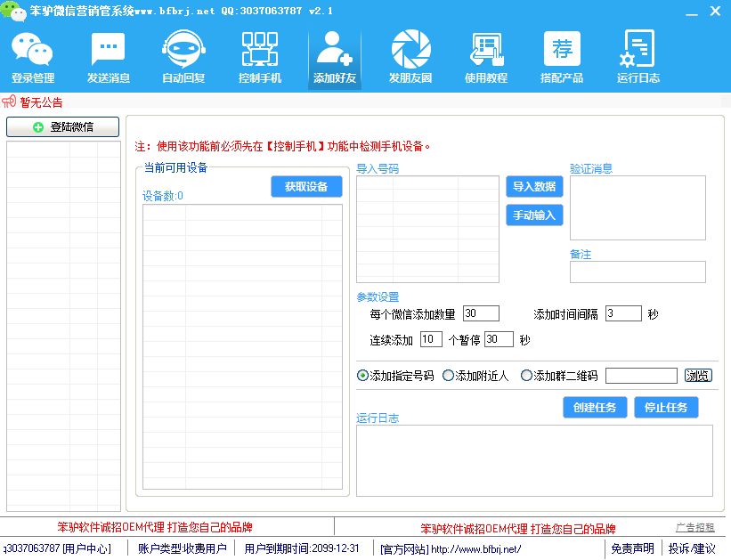Image resolution: width=731 pixels, height=560 pixels.
Task: Open the 发送消息 send message icon
Action: click(x=108, y=58)
